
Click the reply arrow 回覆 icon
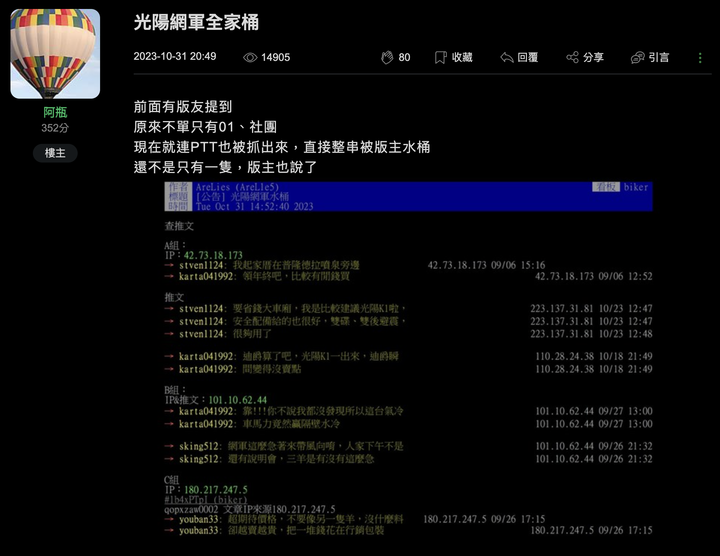point(506,57)
